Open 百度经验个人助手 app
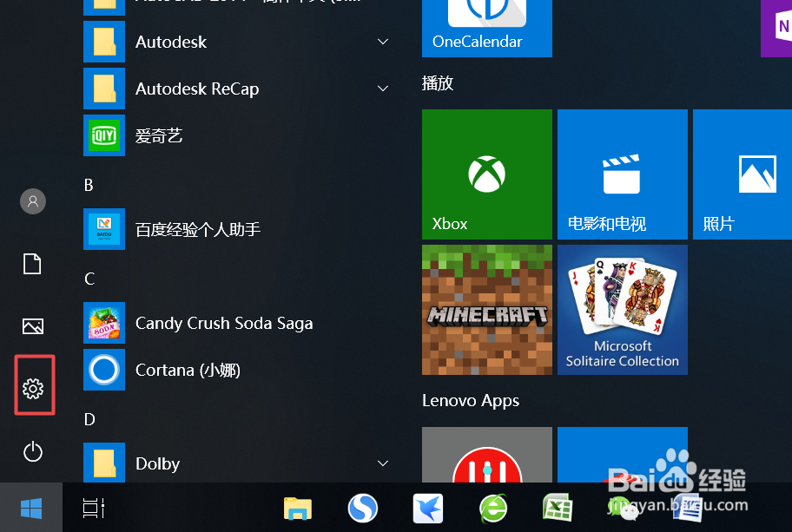 pos(237,229)
